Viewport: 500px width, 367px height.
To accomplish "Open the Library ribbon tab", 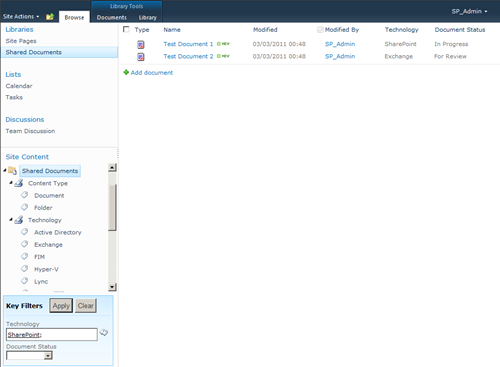I will click(148, 18).
